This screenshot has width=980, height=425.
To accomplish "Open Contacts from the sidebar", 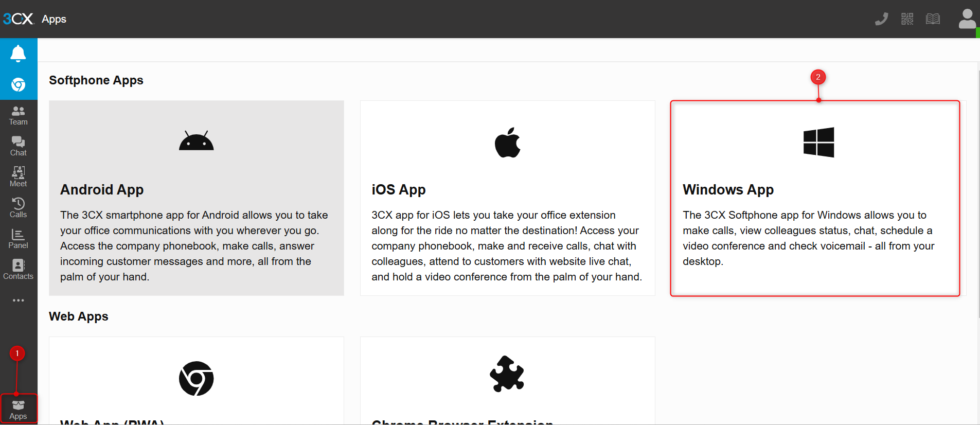I will pyautogui.click(x=18, y=270).
